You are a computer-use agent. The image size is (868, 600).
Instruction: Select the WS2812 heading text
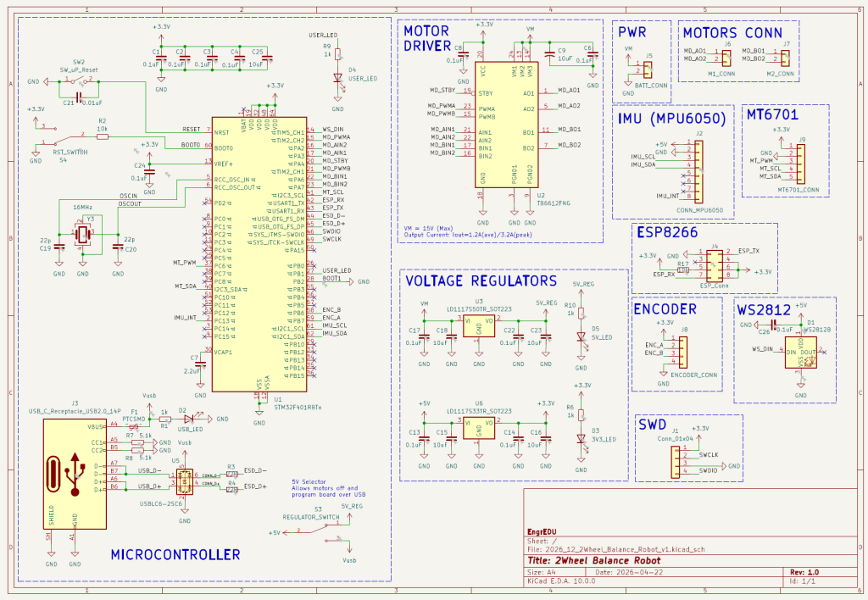click(x=764, y=310)
